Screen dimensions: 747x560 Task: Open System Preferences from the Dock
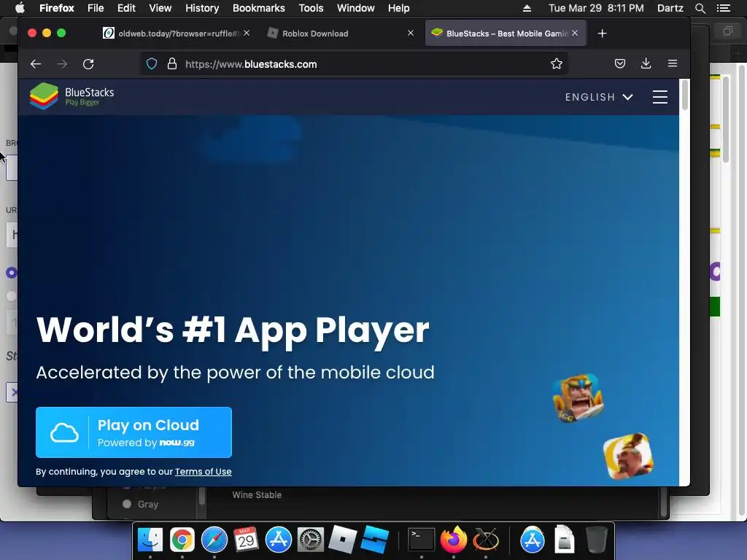[311, 540]
